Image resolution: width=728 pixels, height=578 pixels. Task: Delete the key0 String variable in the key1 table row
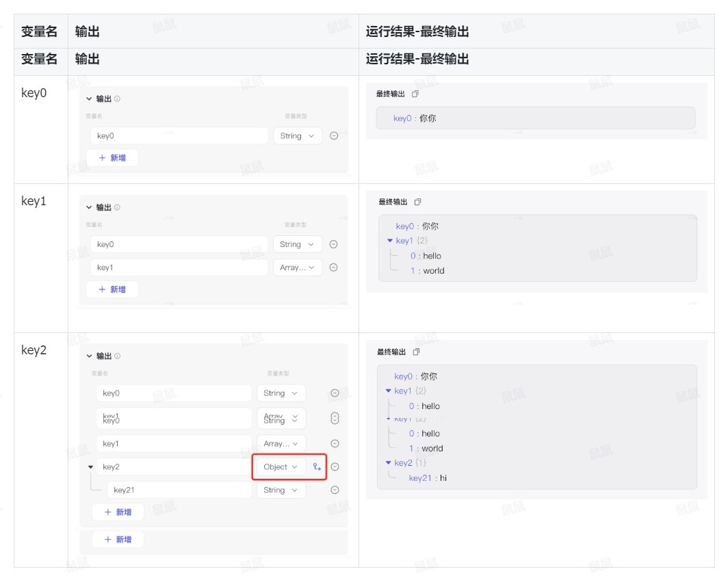click(x=333, y=244)
